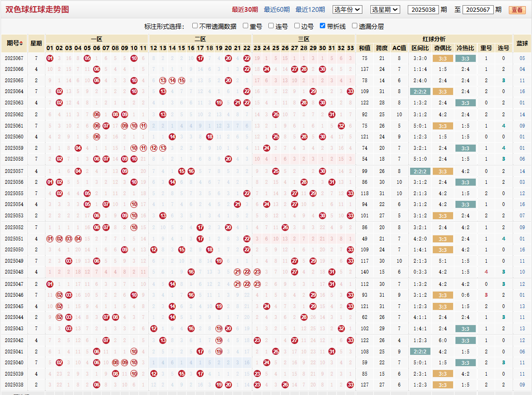Click the 蓝球 column header
Viewport: 532px width, 395px height.
522,43
